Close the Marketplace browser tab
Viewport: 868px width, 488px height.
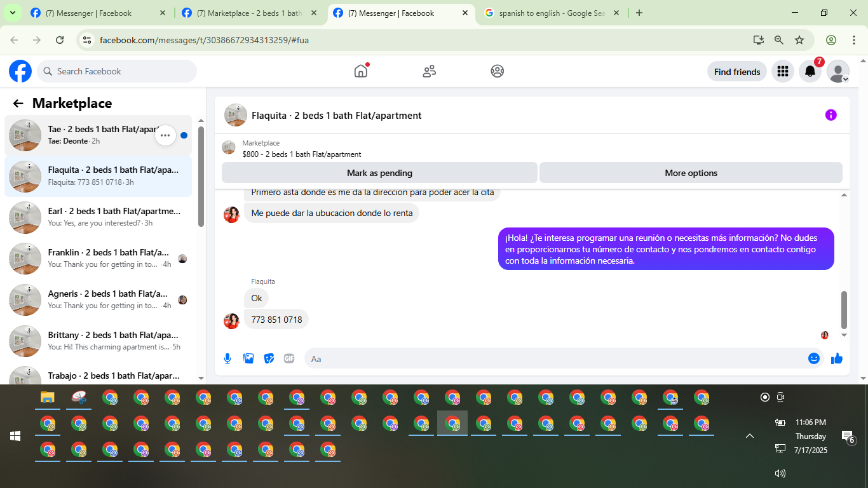pos(314,13)
